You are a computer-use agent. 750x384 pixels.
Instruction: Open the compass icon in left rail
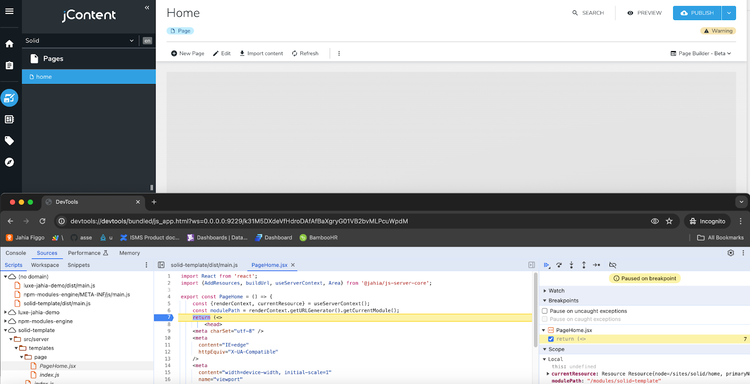pyautogui.click(x=9, y=162)
